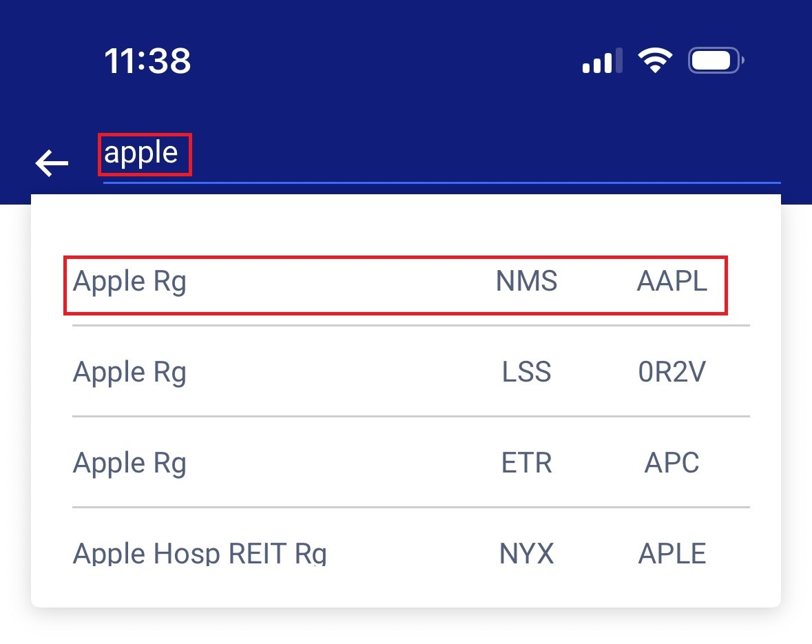Tap the 0R2V ticker symbol
This screenshot has height=644, width=812.
(672, 373)
